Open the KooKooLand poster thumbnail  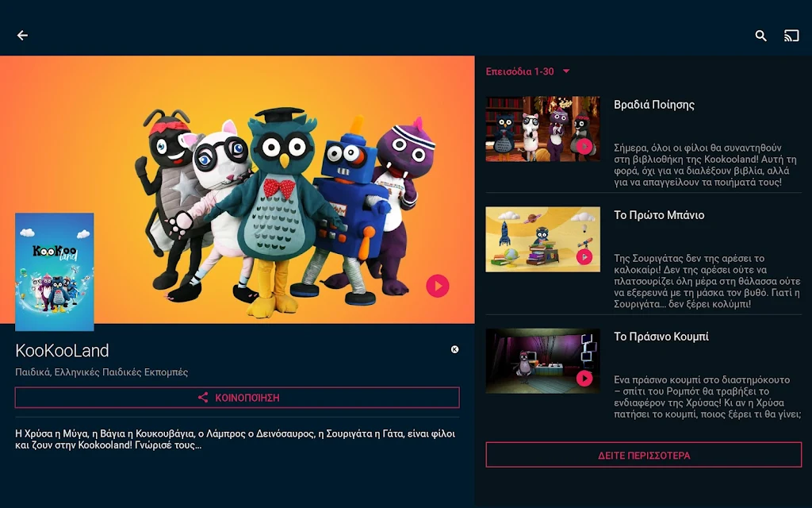(x=55, y=271)
